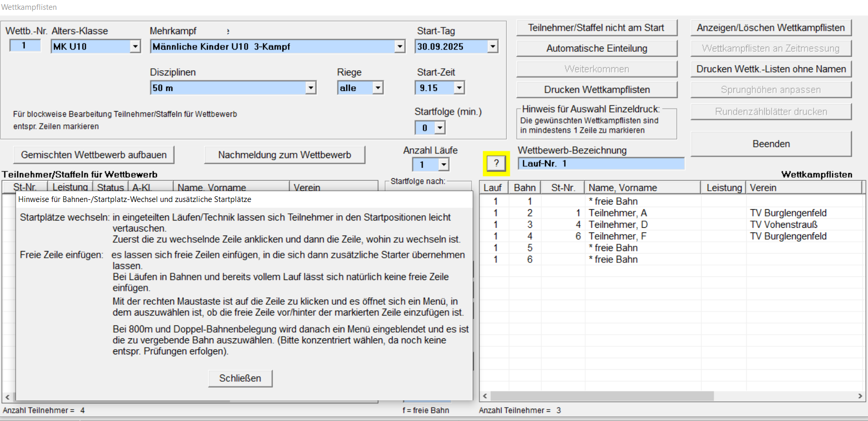Click Gemischten Wettbewerb aufbauen button
The width and height of the screenshot is (868, 421).
tap(94, 155)
